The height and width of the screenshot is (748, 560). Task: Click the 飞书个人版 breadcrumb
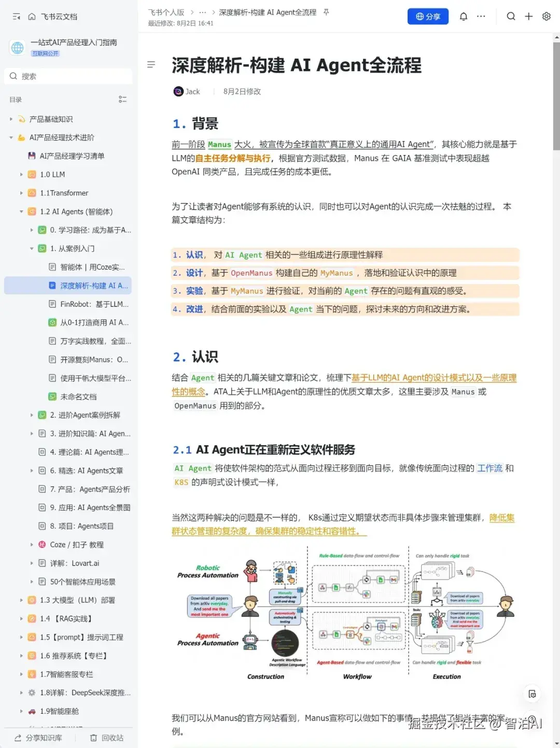(166, 12)
